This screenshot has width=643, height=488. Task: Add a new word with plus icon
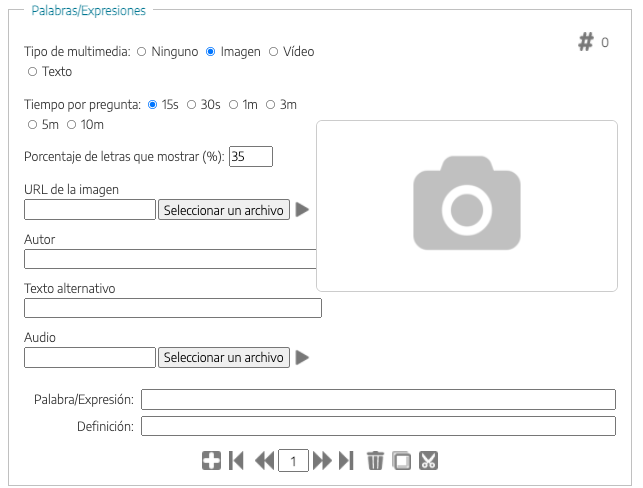click(211, 460)
